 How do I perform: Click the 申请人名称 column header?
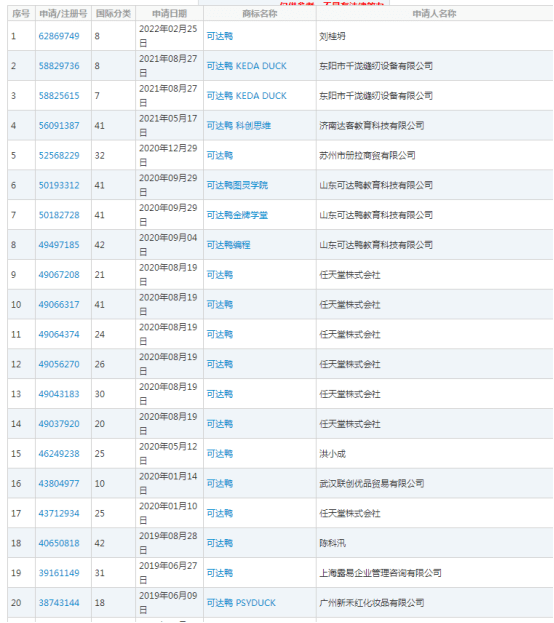tap(434, 14)
